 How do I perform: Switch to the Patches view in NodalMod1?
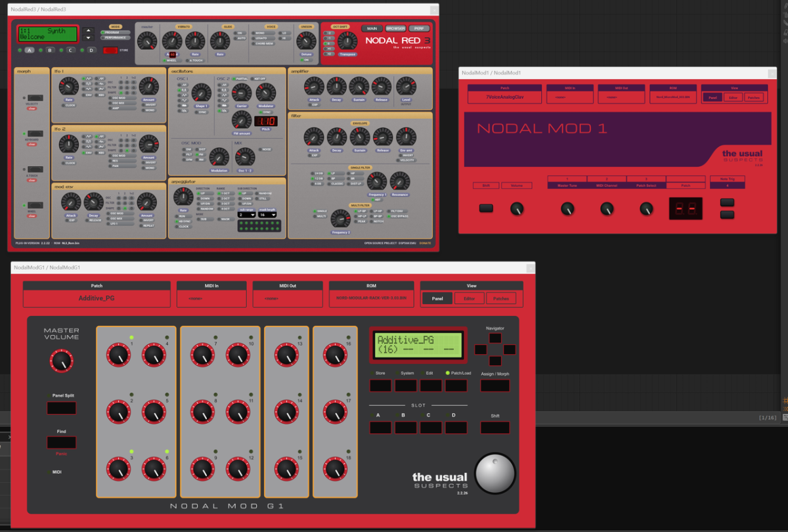[754, 97]
